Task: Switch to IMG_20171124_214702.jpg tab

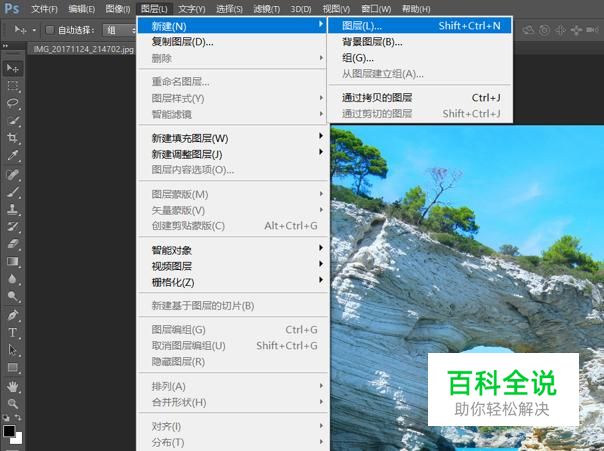Action: coord(83,49)
